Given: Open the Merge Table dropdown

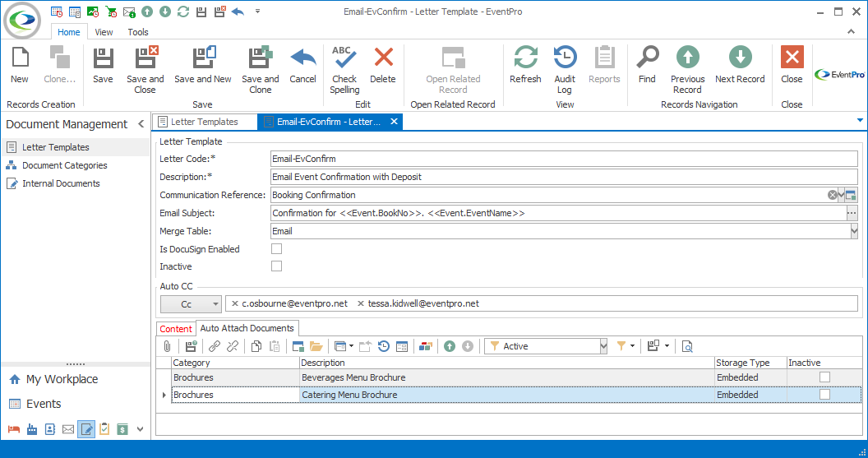Looking at the screenshot, I should point(854,231).
